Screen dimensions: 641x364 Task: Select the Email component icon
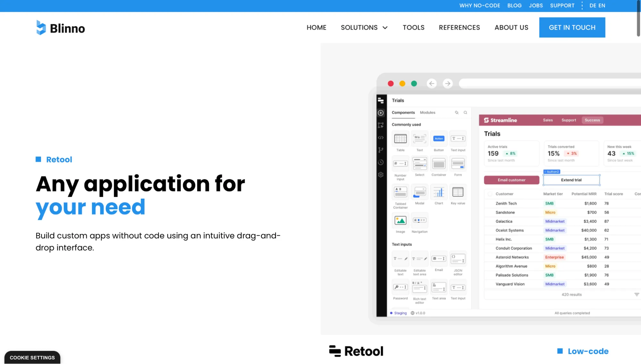click(x=439, y=259)
